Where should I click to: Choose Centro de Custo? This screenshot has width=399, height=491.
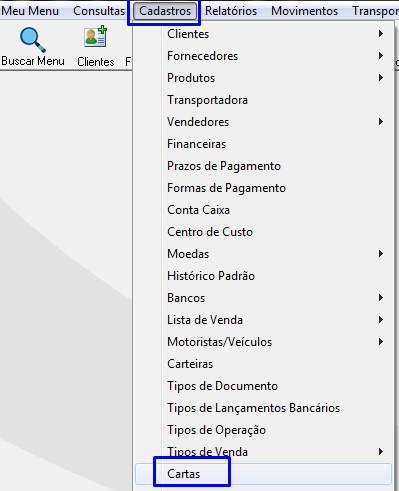(x=263, y=232)
